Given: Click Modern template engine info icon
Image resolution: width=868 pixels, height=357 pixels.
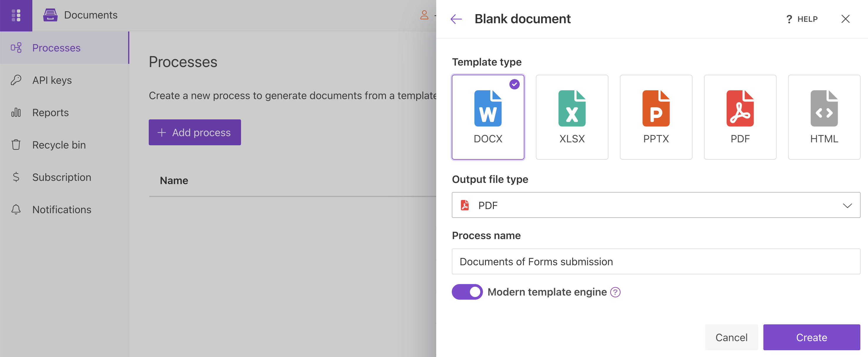Looking at the screenshot, I should (x=615, y=292).
